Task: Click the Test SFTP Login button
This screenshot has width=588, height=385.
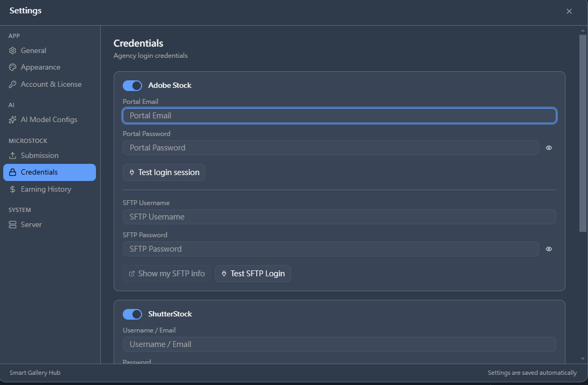Action: (253, 274)
